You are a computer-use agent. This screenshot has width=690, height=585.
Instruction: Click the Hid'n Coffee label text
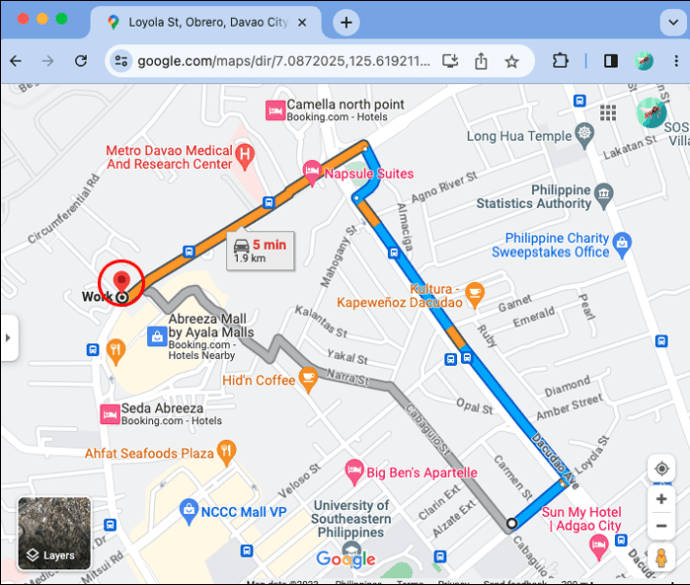click(259, 380)
